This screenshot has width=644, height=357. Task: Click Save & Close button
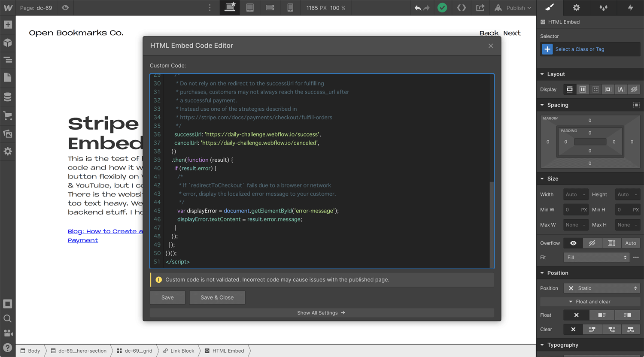[x=217, y=297]
